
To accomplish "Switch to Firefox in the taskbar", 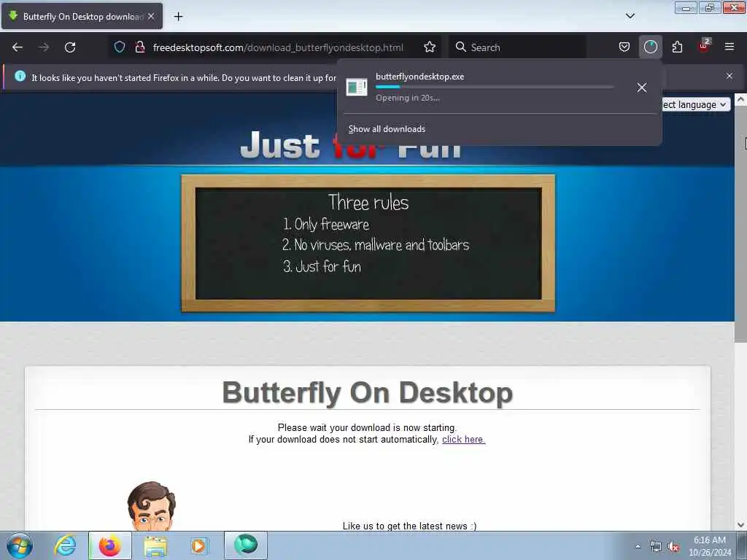I will coord(109,545).
